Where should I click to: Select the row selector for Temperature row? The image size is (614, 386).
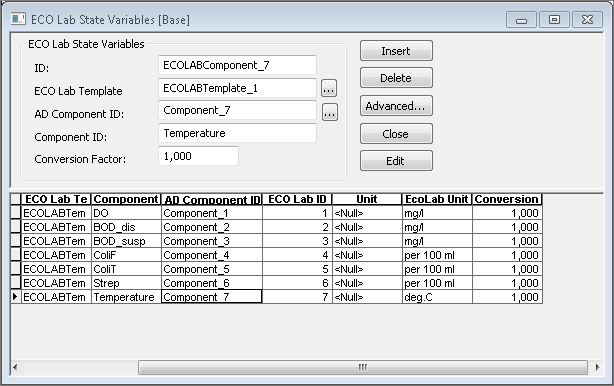(x=16, y=297)
